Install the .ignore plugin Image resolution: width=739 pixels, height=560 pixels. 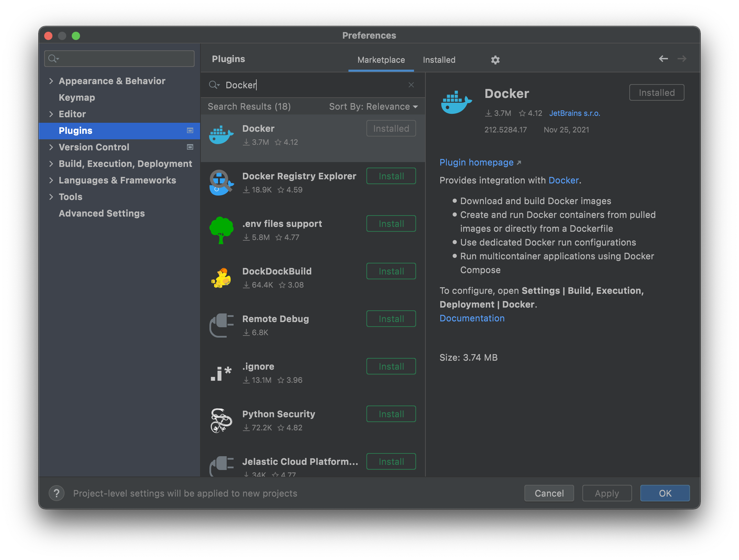point(391,366)
